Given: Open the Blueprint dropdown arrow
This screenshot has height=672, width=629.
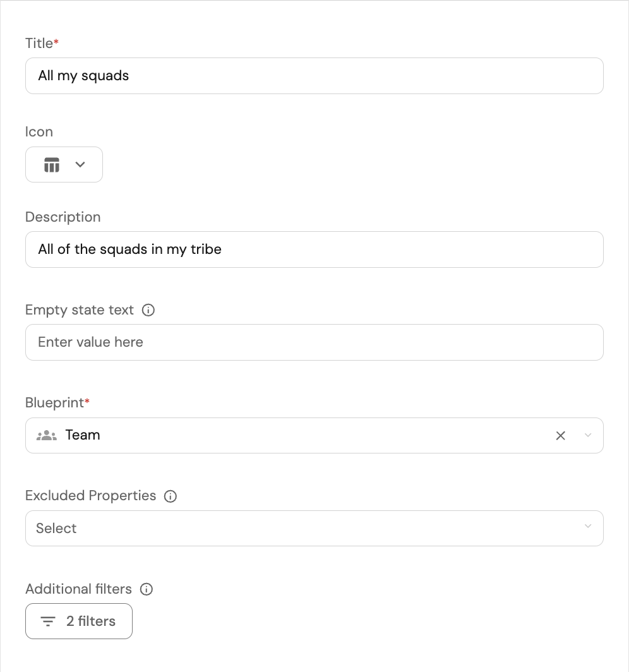Looking at the screenshot, I should tap(588, 435).
